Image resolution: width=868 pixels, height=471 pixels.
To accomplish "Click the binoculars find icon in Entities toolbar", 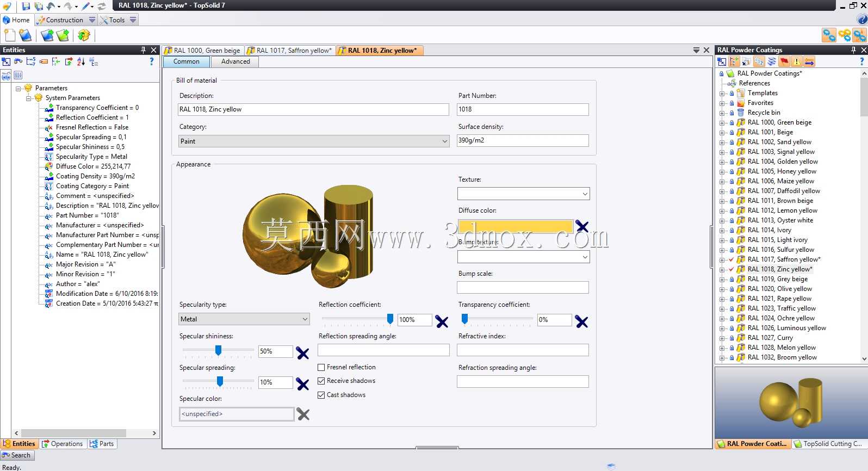I will [x=18, y=61].
